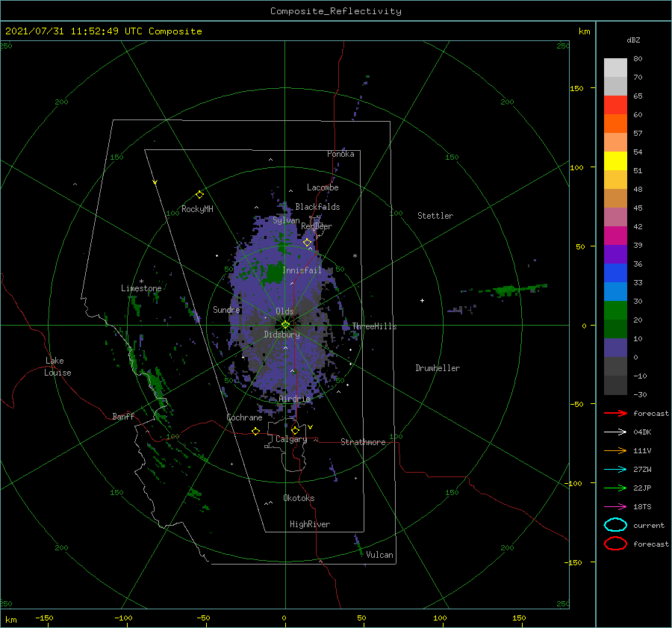Click the Okotoks label

[299, 498]
